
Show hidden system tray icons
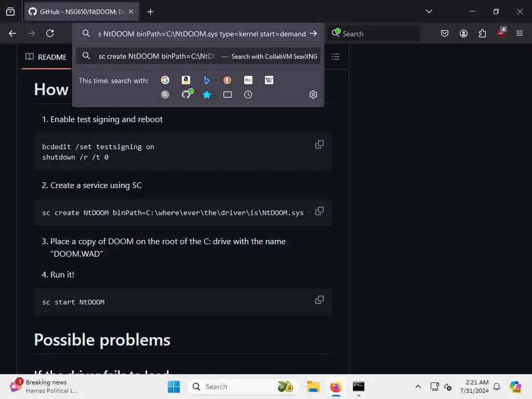[x=418, y=387]
